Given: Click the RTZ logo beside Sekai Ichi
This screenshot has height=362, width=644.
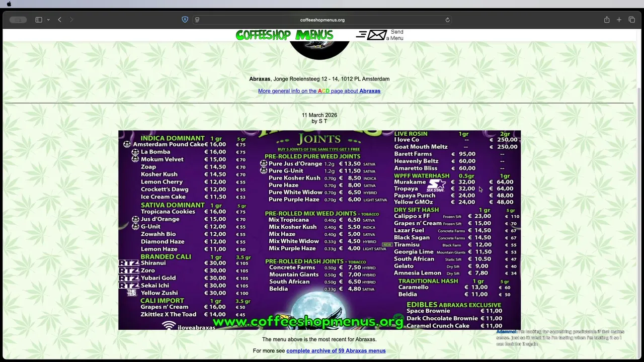Looking at the screenshot, I should click(129, 286).
